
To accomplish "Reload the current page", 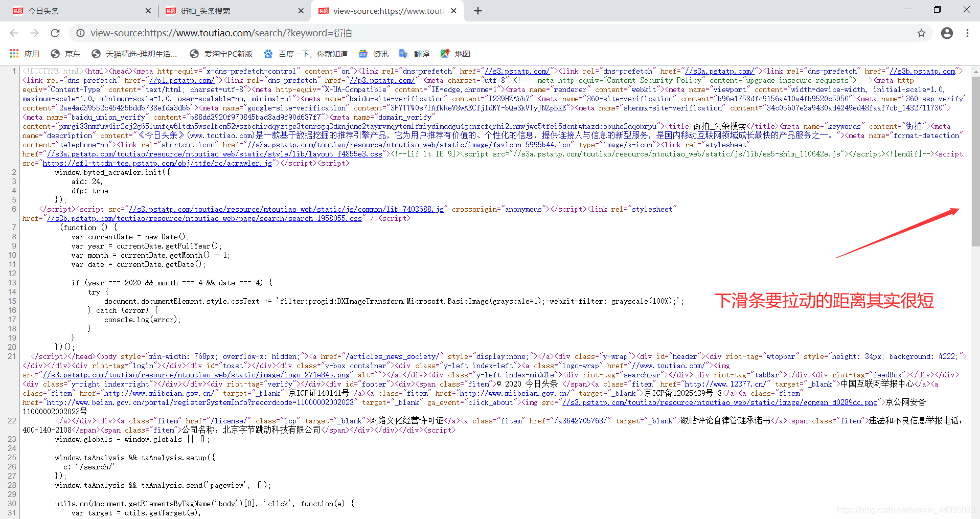I will point(55,33).
